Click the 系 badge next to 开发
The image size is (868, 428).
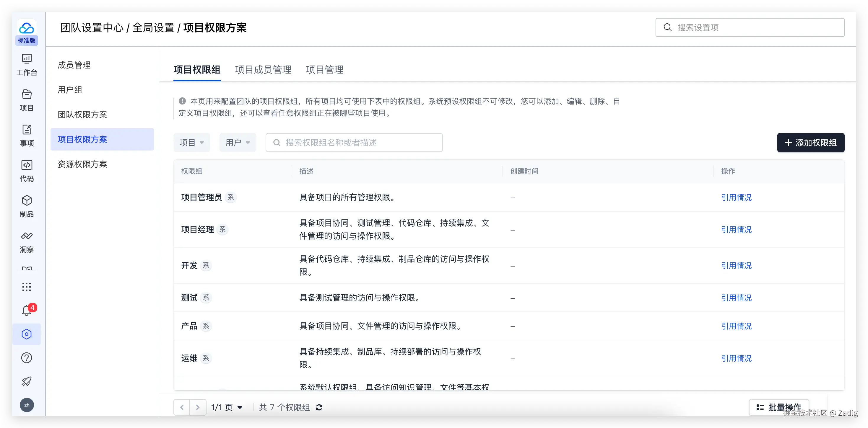coord(206,266)
